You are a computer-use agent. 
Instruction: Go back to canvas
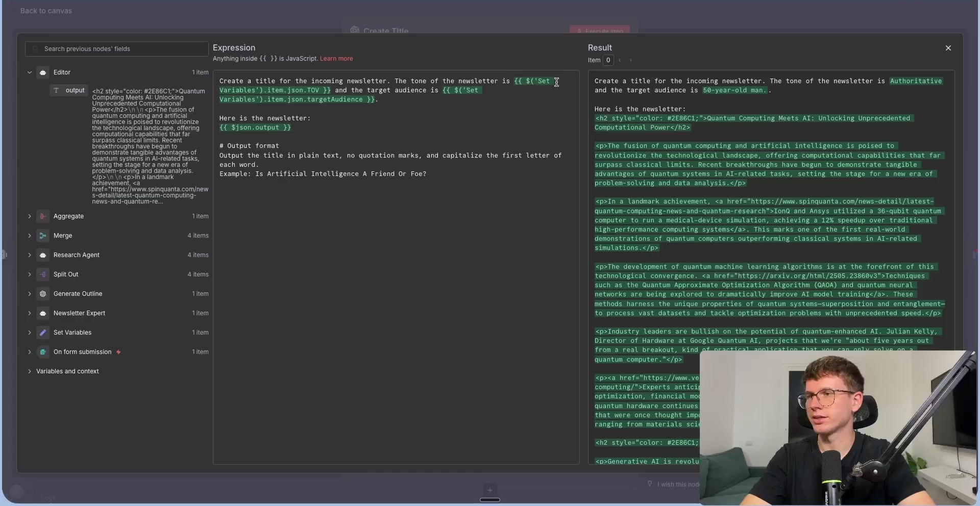[46, 11]
